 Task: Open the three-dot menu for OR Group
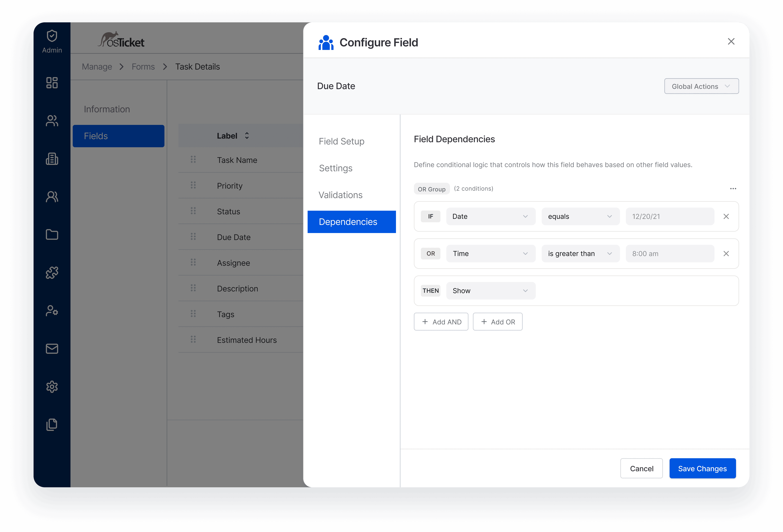pyautogui.click(x=733, y=189)
